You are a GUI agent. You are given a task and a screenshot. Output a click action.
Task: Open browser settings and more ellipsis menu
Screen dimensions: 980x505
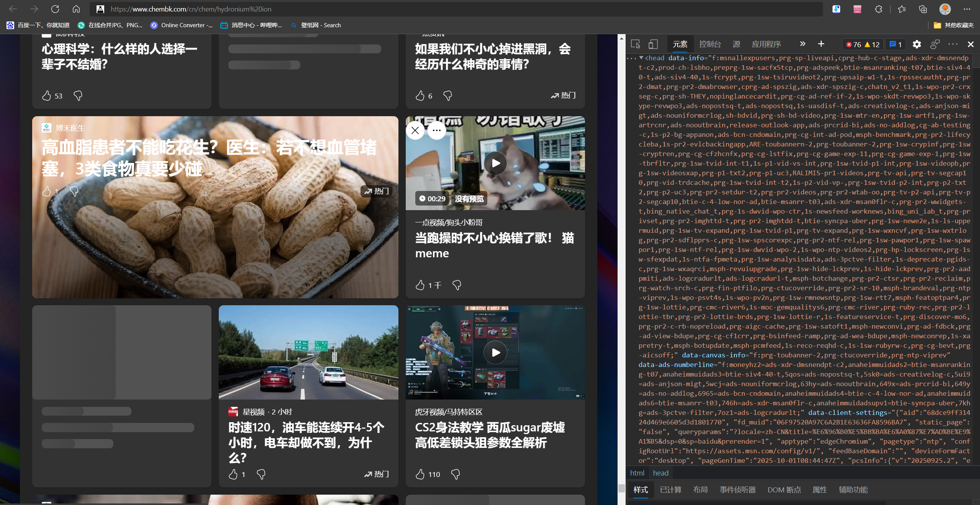point(967,9)
